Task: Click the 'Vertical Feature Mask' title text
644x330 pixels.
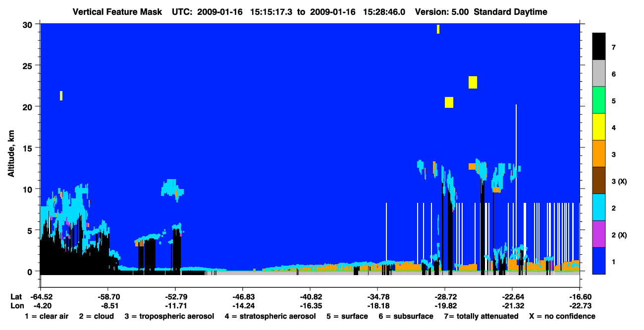Action: pos(117,12)
